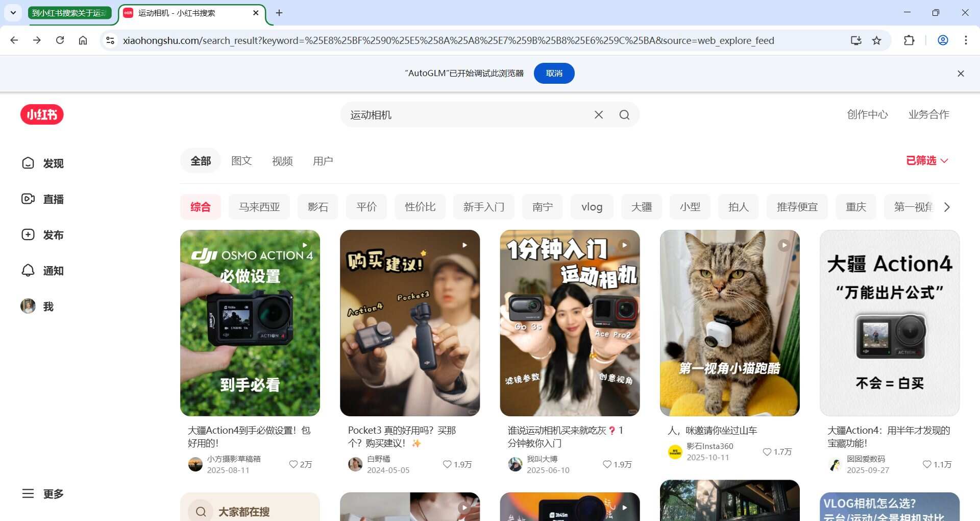Switch to the 视频 tab

tap(282, 161)
